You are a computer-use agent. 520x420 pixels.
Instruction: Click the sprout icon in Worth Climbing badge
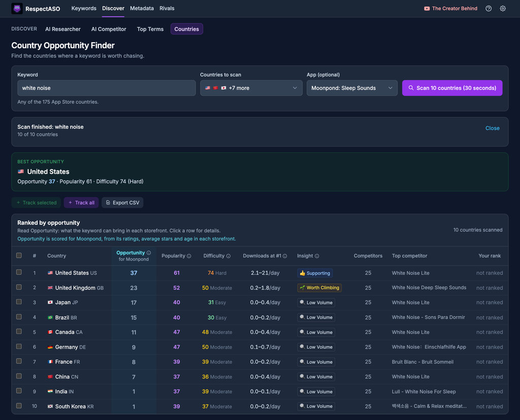303,287
